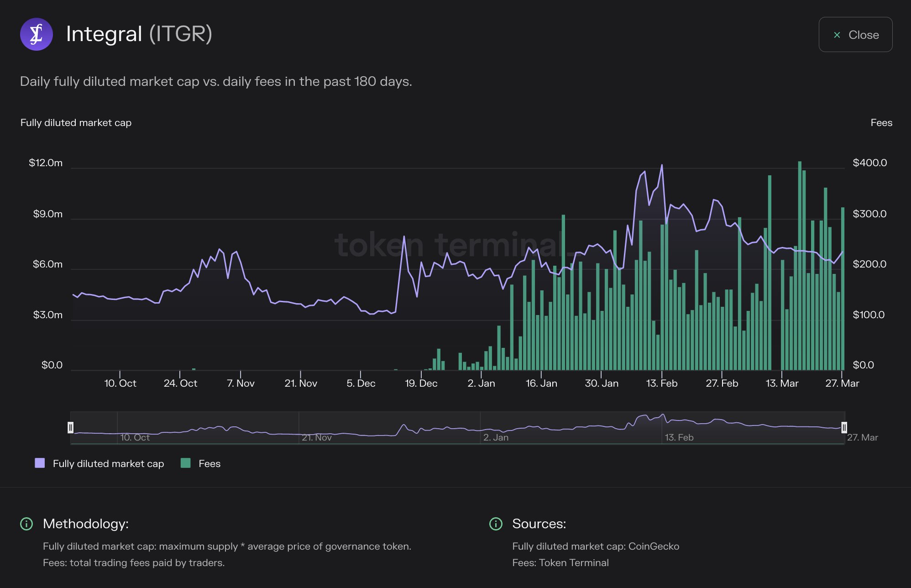Toggle the "Fees" series via its legend entry

coord(209,463)
